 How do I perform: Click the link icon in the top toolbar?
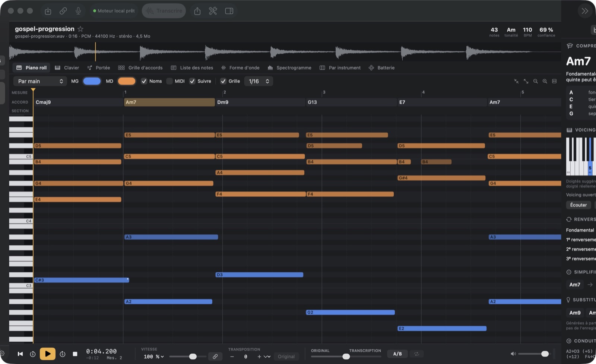point(63,11)
